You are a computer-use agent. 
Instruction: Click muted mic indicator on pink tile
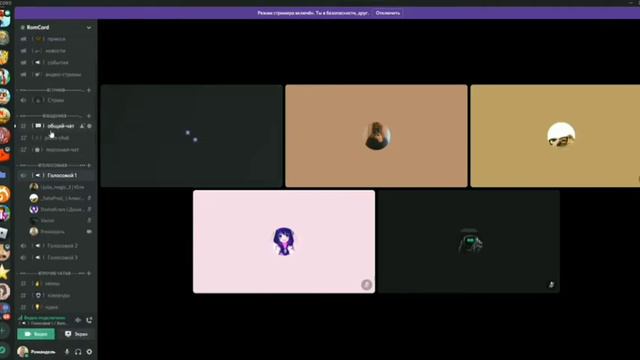[x=366, y=284]
